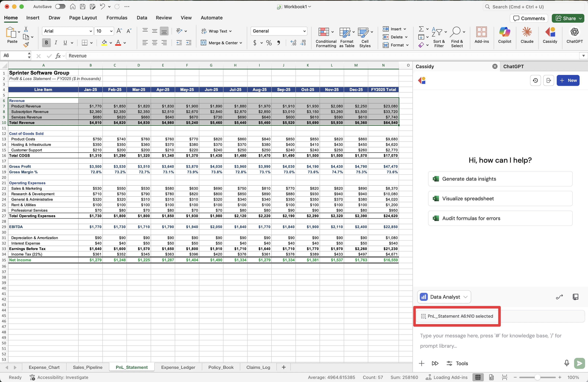
Task: Click Visualize spreadsheet suggestion
Action: point(500,198)
